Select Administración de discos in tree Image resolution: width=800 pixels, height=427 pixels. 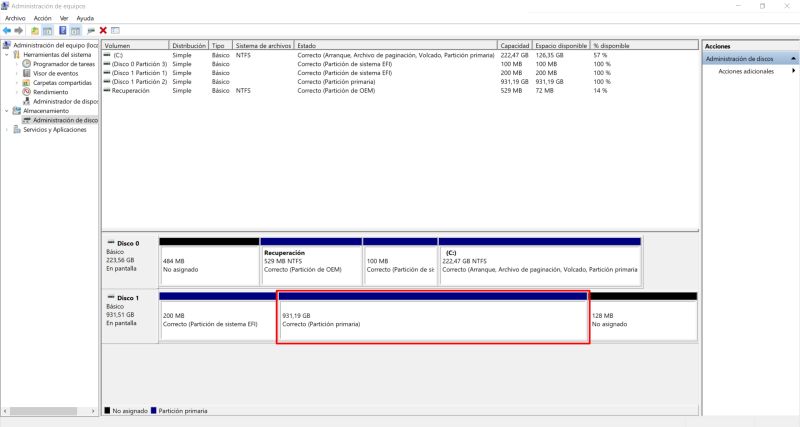65,120
